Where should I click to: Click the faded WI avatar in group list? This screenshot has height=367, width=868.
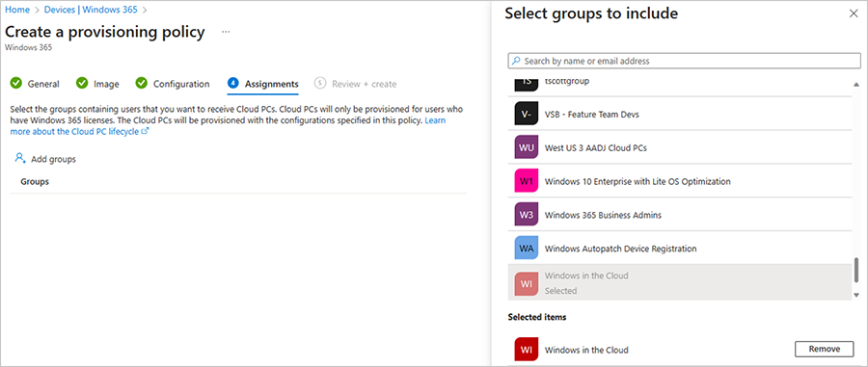click(x=527, y=283)
